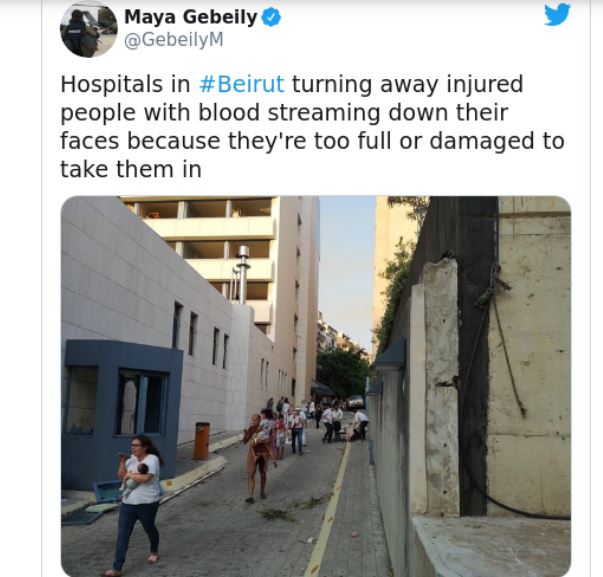Open the @GebeilyM handle
This screenshot has height=577, width=603.
(x=174, y=40)
